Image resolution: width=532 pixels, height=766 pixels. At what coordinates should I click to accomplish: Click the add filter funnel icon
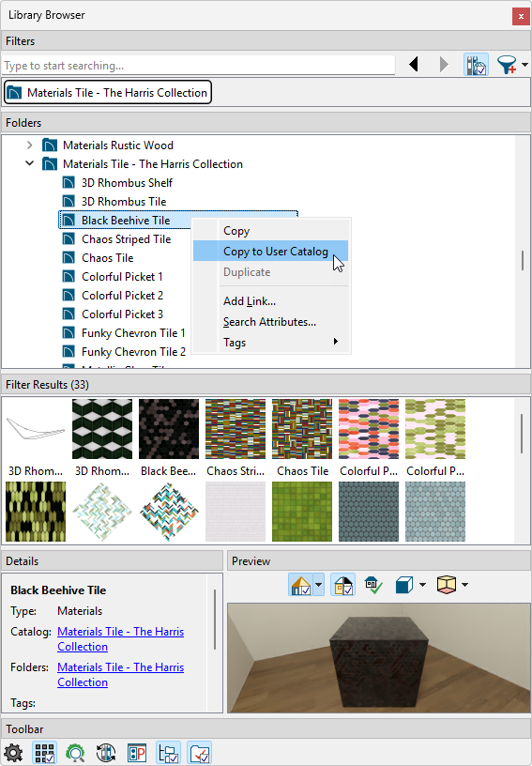pos(507,65)
